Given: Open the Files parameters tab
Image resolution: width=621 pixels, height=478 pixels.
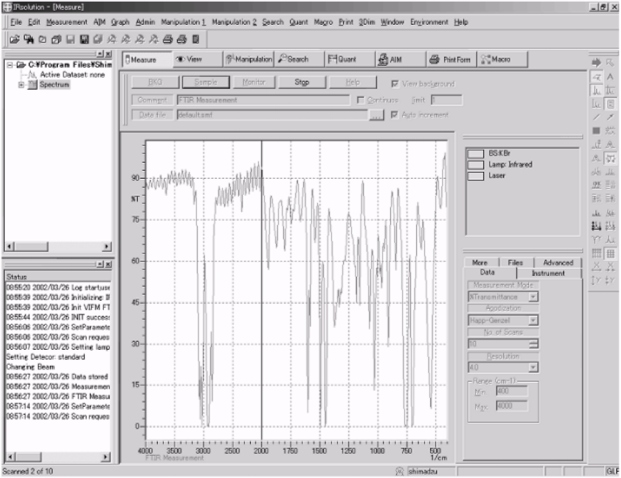Looking at the screenshot, I should (515, 263).
